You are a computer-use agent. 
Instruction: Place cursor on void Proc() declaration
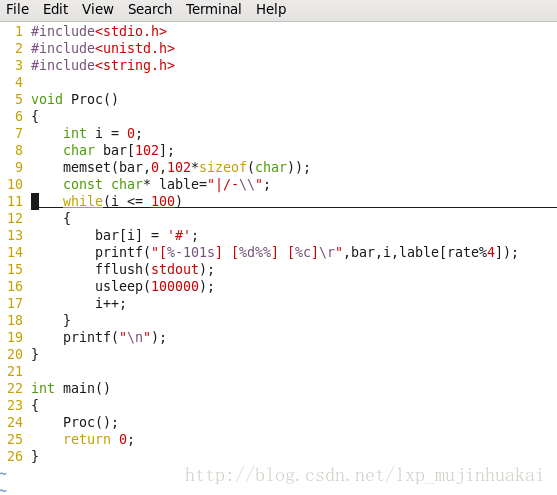click(x=74, y=99)
